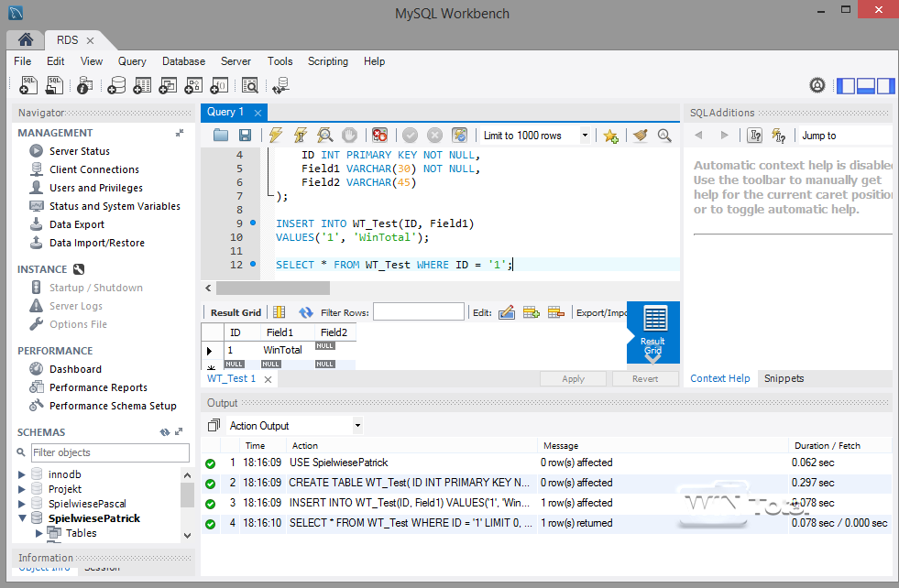
Task: Click create new schema icon in toolbar
Action: (x=115, y=85)
